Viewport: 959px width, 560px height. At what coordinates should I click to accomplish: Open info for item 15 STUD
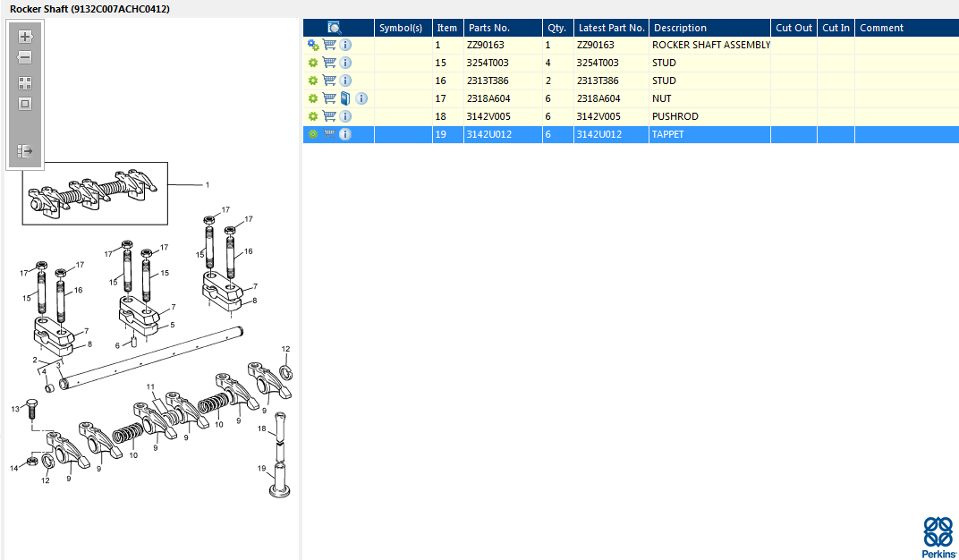click(345, 63)
